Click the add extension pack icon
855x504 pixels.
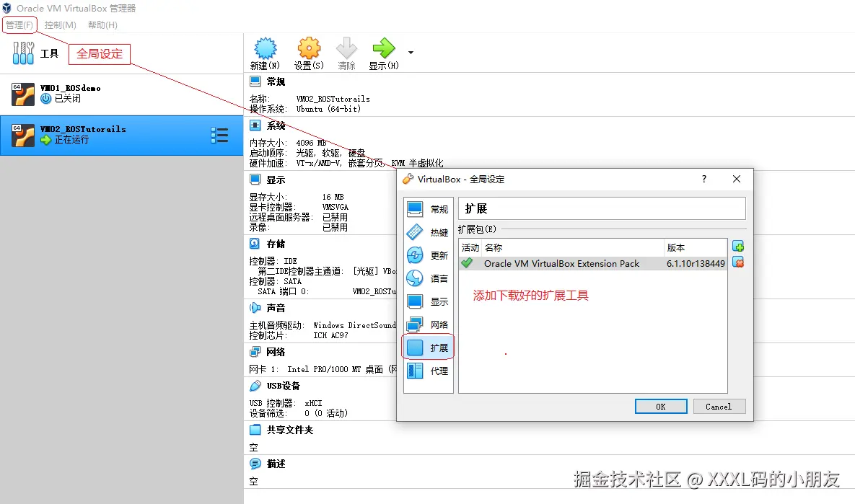click(x=738, y=247)
